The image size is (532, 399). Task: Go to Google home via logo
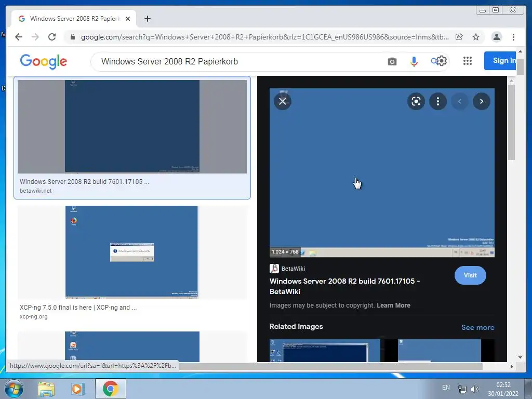coord(44,61)
